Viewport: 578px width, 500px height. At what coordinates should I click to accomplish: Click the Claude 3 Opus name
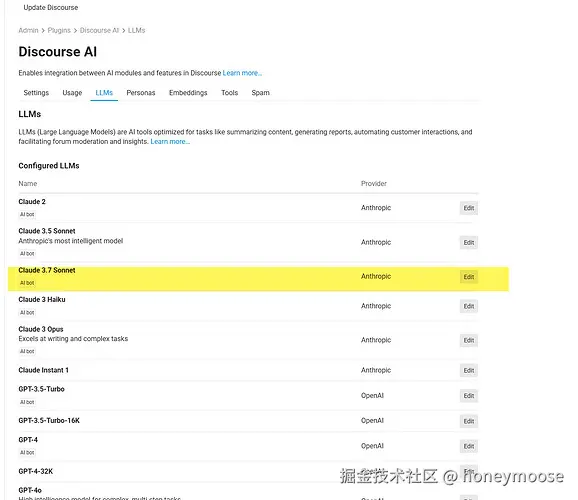[41, 329]
